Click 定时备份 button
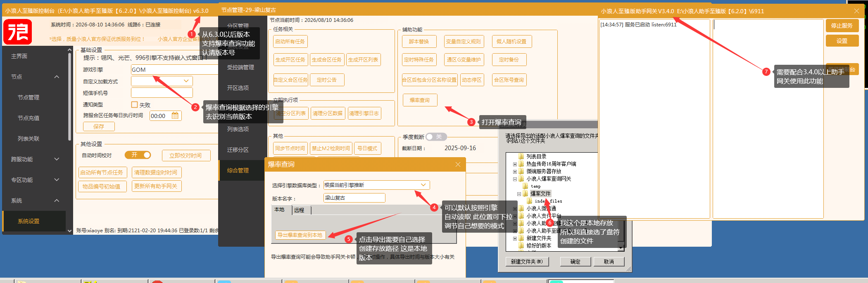The height and width of the screenshot is (283, 868). click(509, 60)
